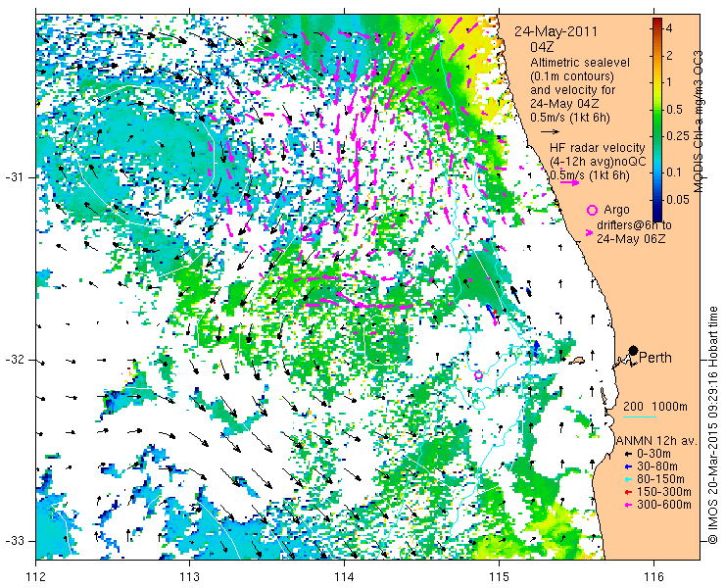Click the '150-300m' depth label
725x588 pixels.
(664, 492)
